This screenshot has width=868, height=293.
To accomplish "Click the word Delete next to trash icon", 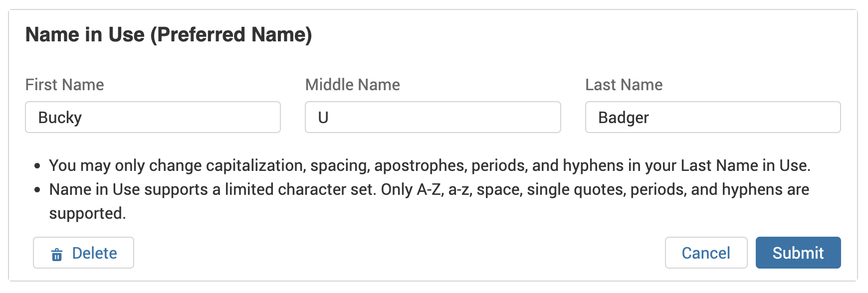I will click(x=94, y=253).
